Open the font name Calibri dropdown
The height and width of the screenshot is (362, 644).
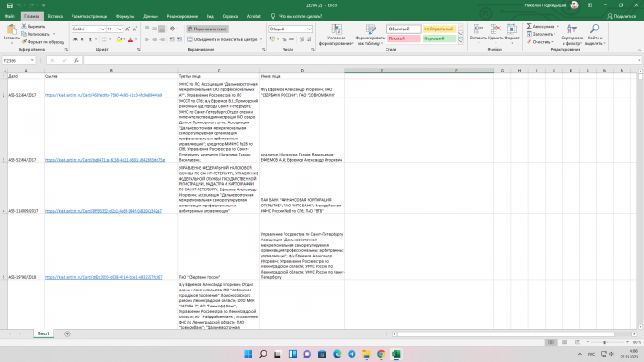[x=103, y=29]
